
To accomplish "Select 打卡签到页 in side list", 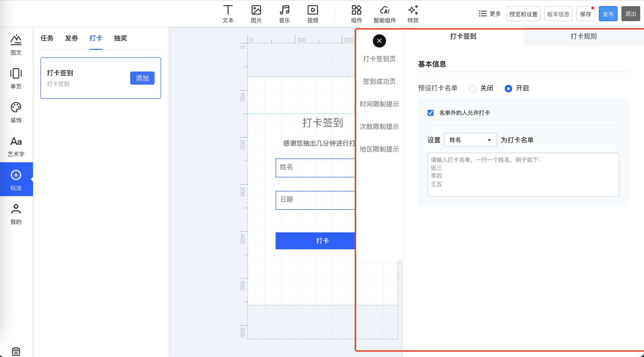I will point(379,59).
